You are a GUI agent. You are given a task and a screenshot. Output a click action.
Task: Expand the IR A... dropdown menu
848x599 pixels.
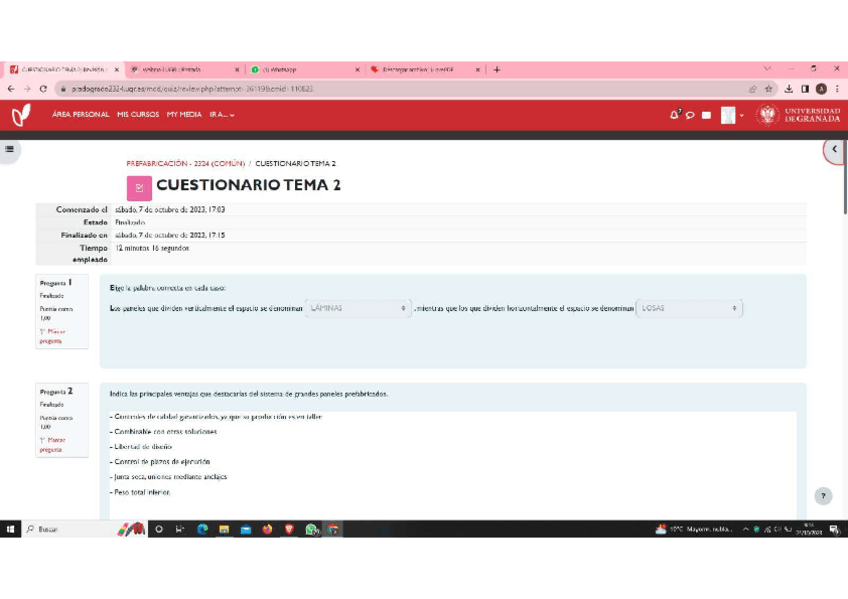222,115
